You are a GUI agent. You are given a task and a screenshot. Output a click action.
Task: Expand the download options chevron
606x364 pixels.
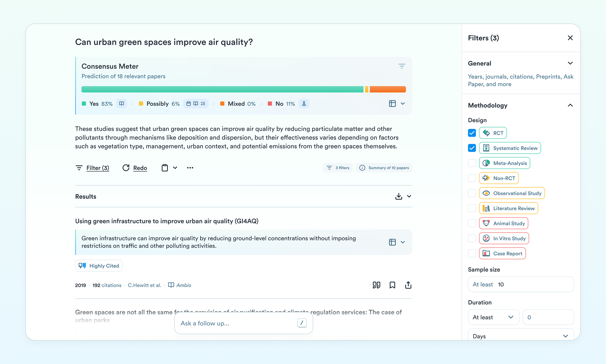(x=409, y=196)
